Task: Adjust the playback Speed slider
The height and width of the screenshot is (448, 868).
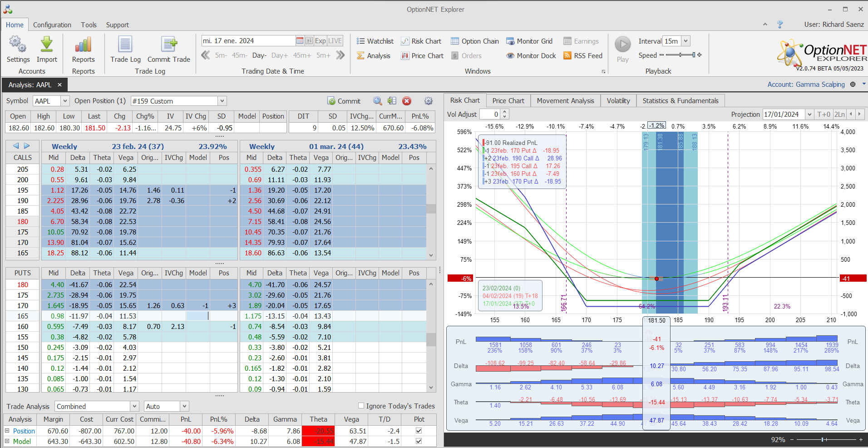Action: [x=681, y=55]
